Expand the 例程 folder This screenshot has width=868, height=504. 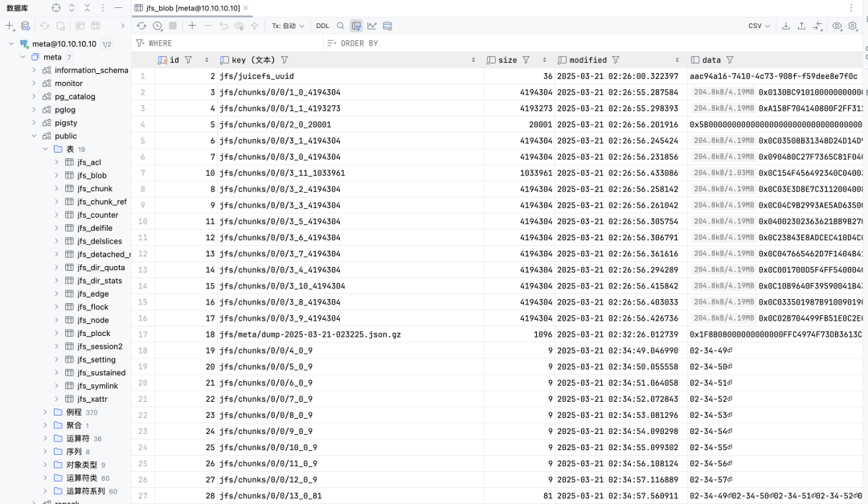pyautogui.click(x=45, y=412)
